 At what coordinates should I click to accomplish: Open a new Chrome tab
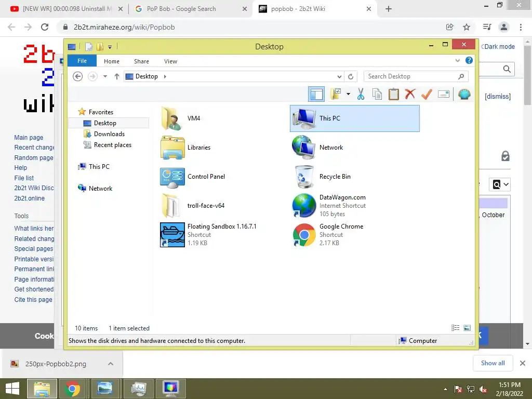point(389,9)
